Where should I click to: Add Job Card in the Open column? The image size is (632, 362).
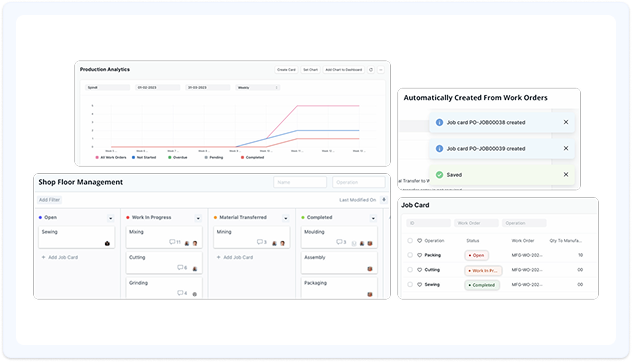point(60,257)
